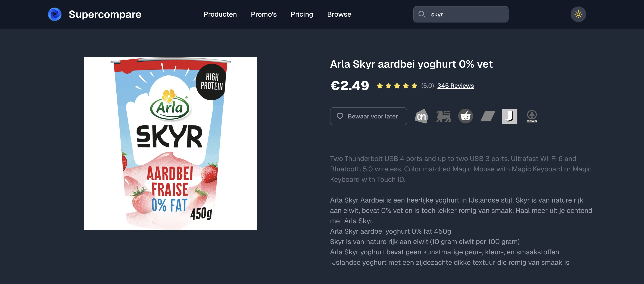Select the Jumbo J store logo
Image resolution: width=644 pixels, height=284 pixels.
(510, 116)
